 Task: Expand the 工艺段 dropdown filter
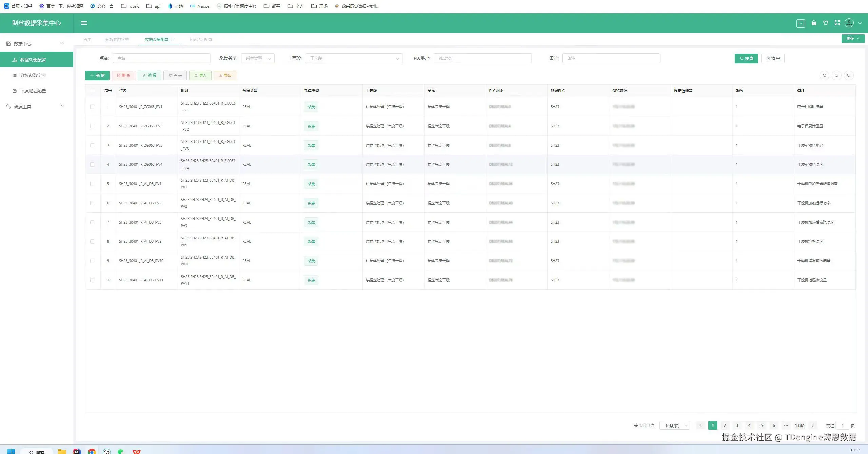coord(354,58)
